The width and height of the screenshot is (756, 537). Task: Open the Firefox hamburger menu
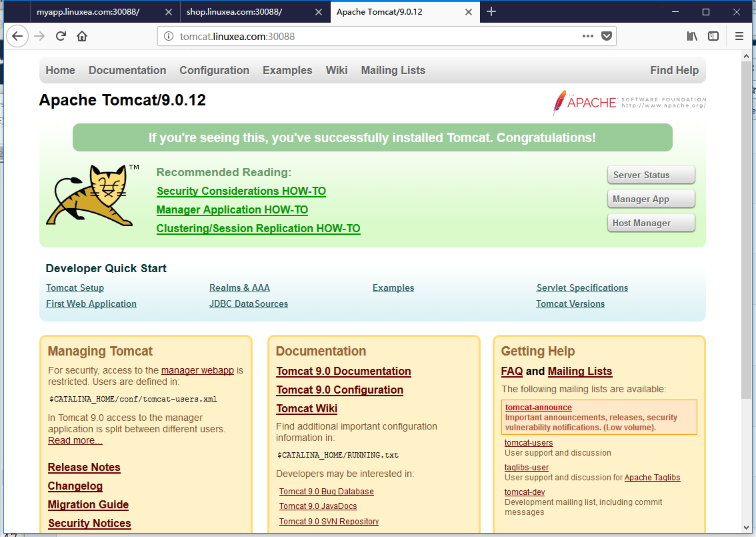click(x=739, y=36)
